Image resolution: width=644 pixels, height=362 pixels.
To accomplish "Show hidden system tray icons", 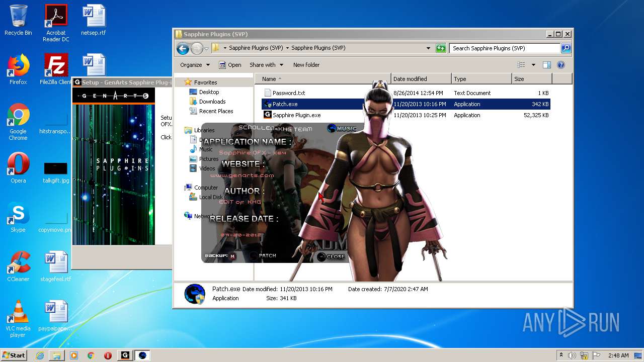I will tap(561, 355).
